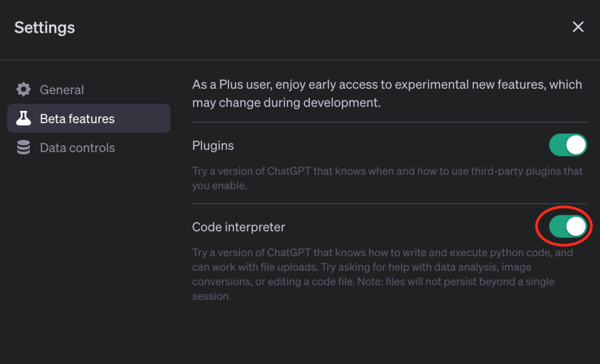Open the General settings tab
This screenshot has height=364, width=600.
pyautogui.click(x=62, y=90)
